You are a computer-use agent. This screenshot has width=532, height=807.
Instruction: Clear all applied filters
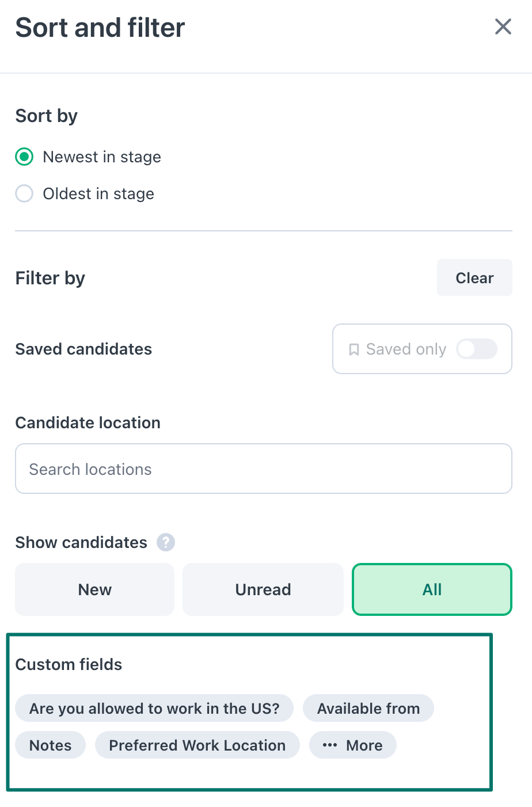pos(474,277)
